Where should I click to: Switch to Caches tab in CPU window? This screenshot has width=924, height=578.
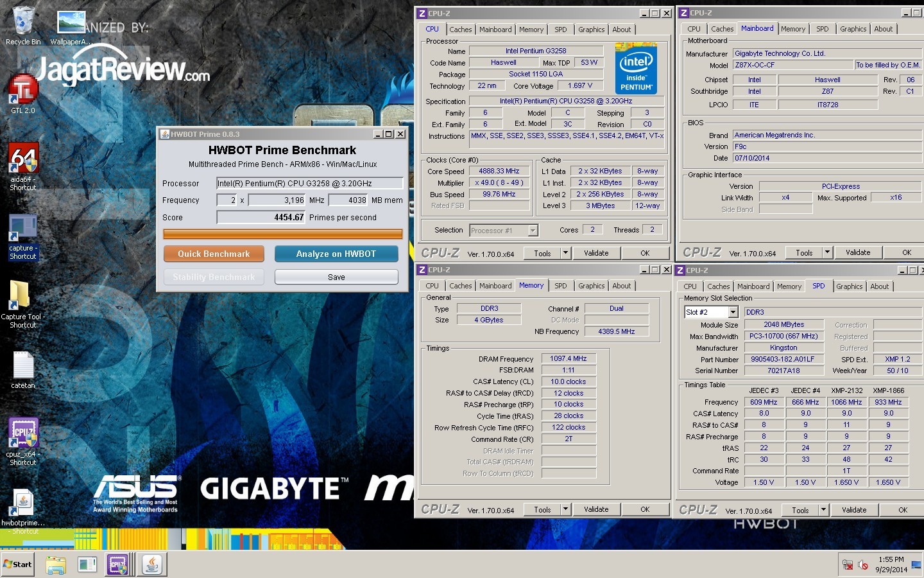click(460, 30)
